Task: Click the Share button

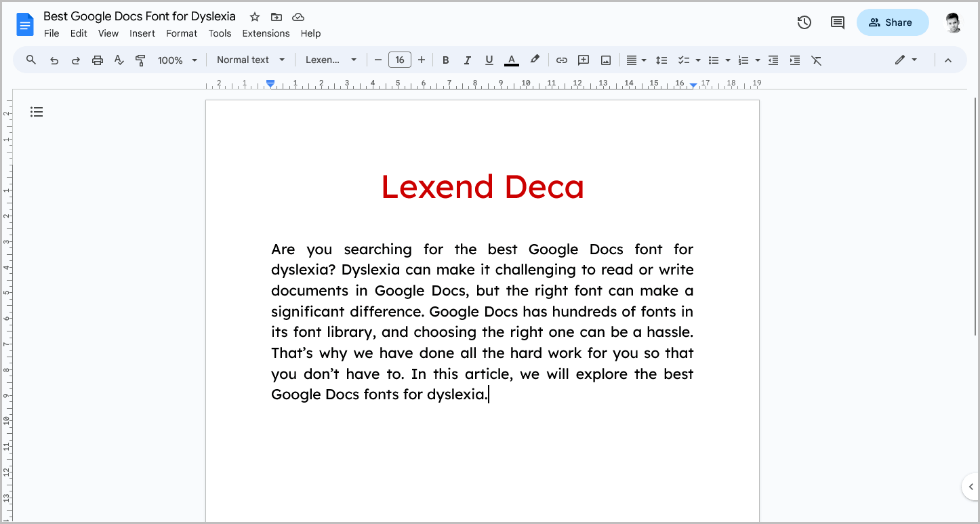Action: point(893,22)
